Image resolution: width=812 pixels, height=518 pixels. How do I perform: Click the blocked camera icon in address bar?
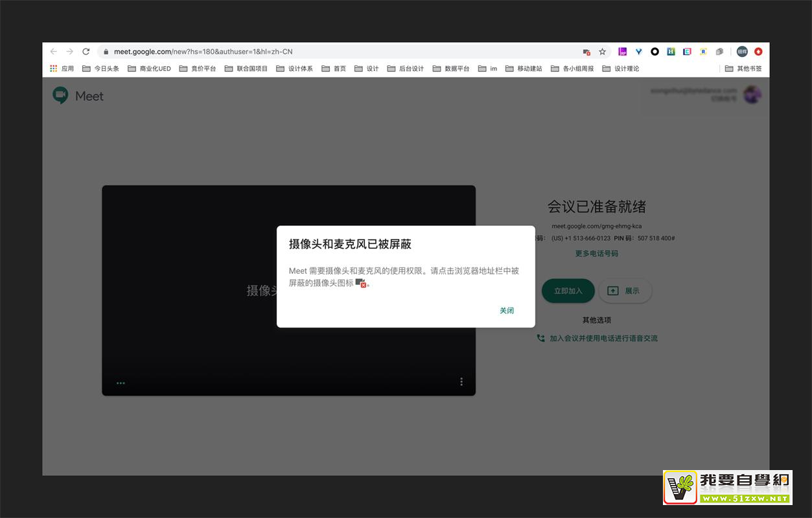[586, 52]
